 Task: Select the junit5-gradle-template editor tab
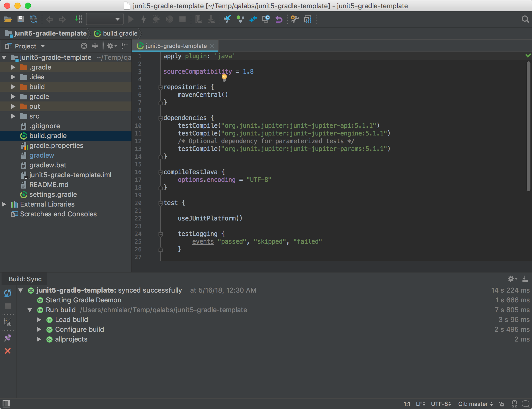pos(176,46)
